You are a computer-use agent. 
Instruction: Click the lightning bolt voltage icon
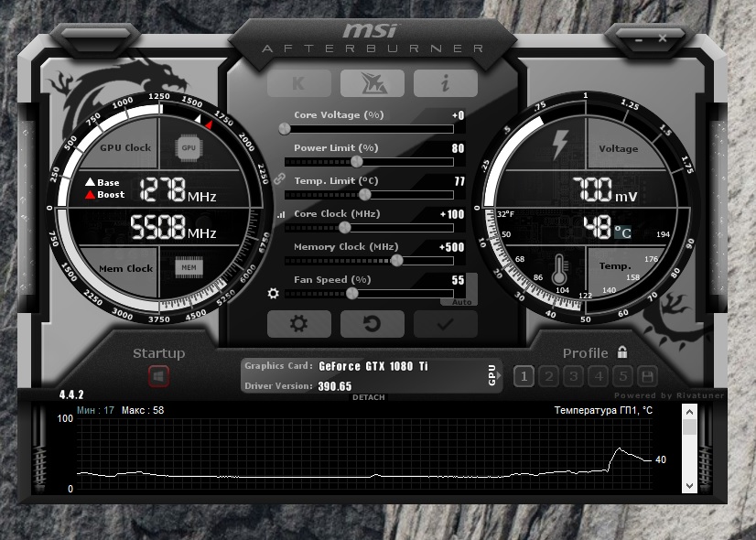pos(560,145)
